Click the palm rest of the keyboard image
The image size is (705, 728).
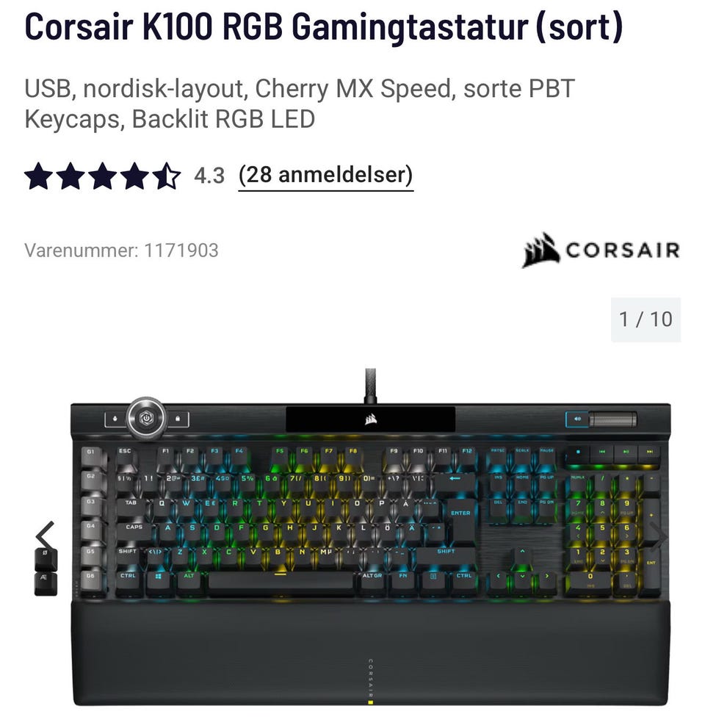click(370, 653)
